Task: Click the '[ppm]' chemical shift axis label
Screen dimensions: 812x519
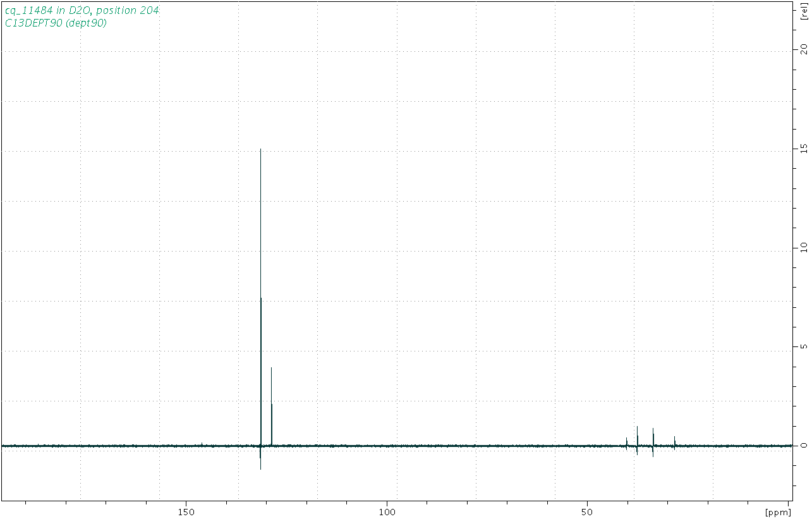Action: 777,511
